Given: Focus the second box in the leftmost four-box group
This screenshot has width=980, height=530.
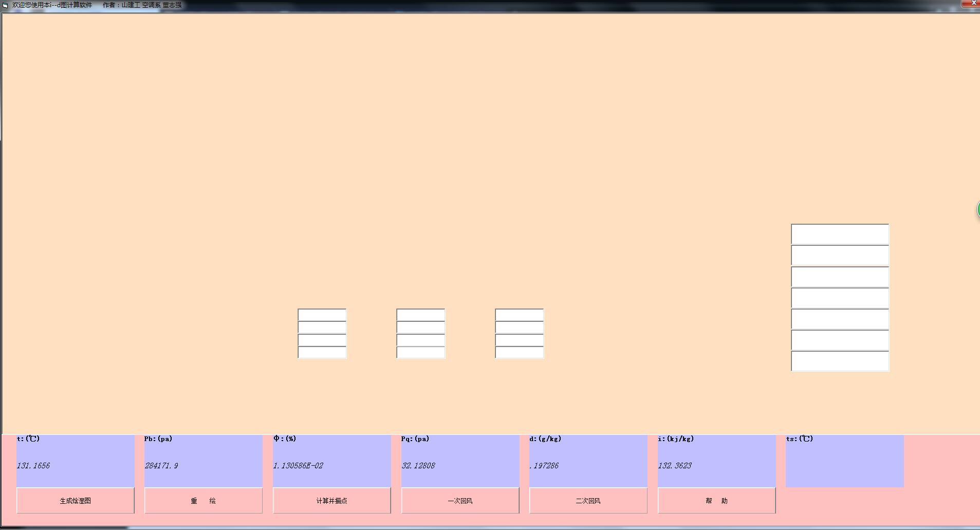Looking at the screenshot, I should coord(322,327).
